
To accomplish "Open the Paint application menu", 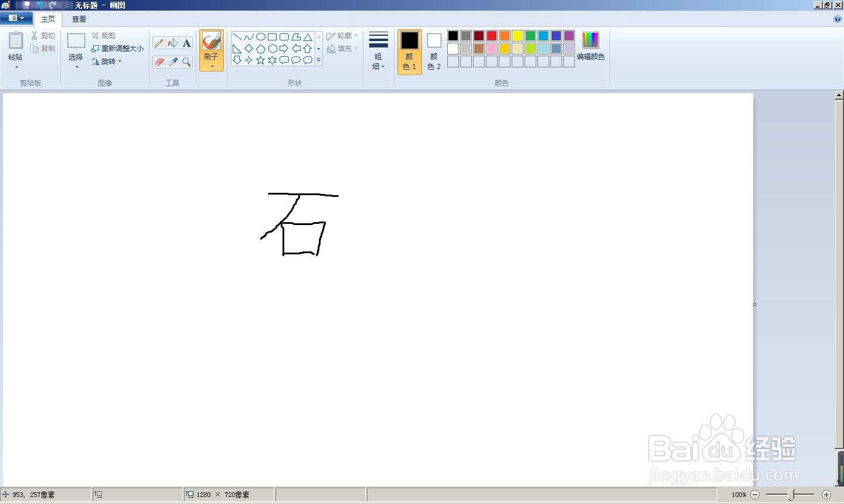I will coord(16,18).
